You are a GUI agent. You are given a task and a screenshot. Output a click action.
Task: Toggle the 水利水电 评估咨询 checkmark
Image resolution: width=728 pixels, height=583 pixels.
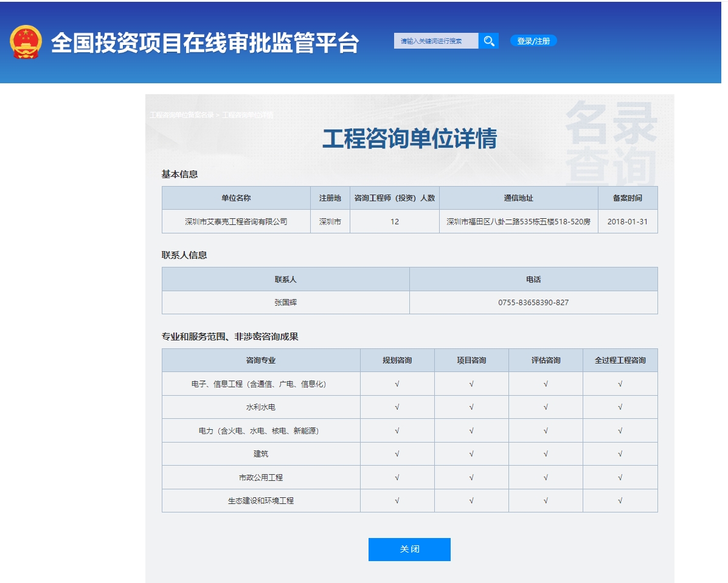click(x=546, y=407)
